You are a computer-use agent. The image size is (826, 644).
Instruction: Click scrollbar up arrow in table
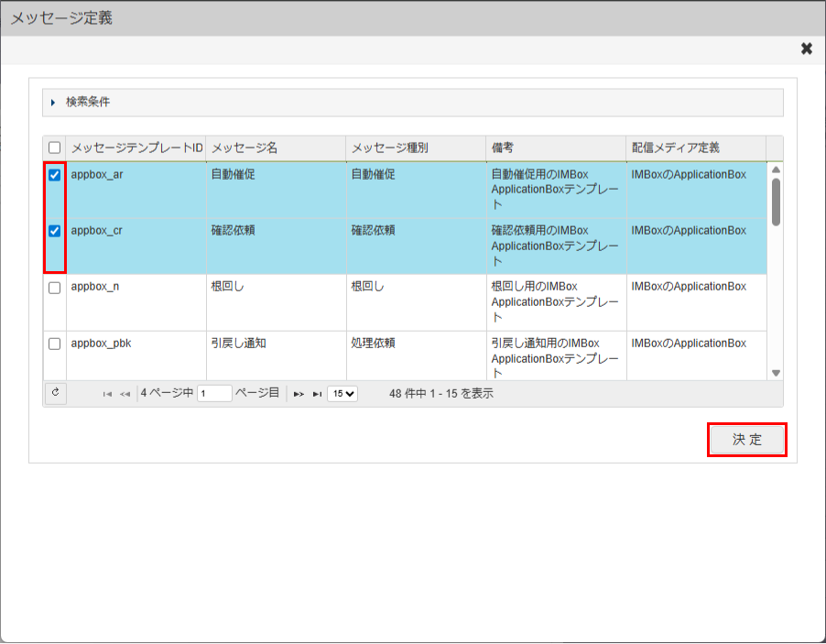pos(776,170)
